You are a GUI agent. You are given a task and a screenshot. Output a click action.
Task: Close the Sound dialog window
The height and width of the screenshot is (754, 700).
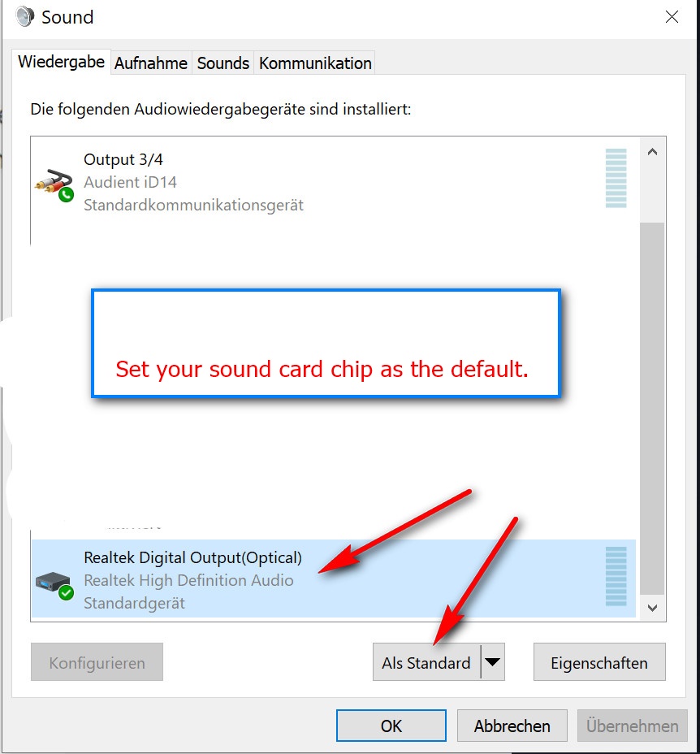tap(672, 17)
